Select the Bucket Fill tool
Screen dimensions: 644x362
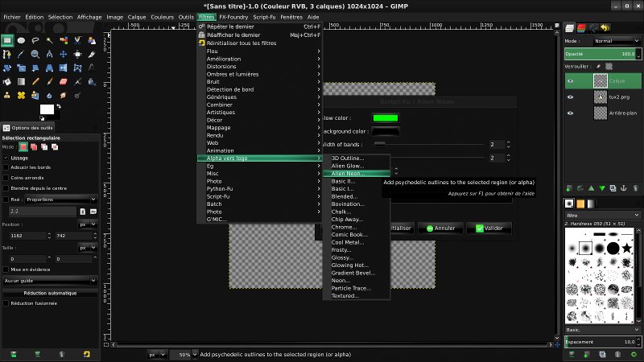pyautogui.click(x=7, y=82)
